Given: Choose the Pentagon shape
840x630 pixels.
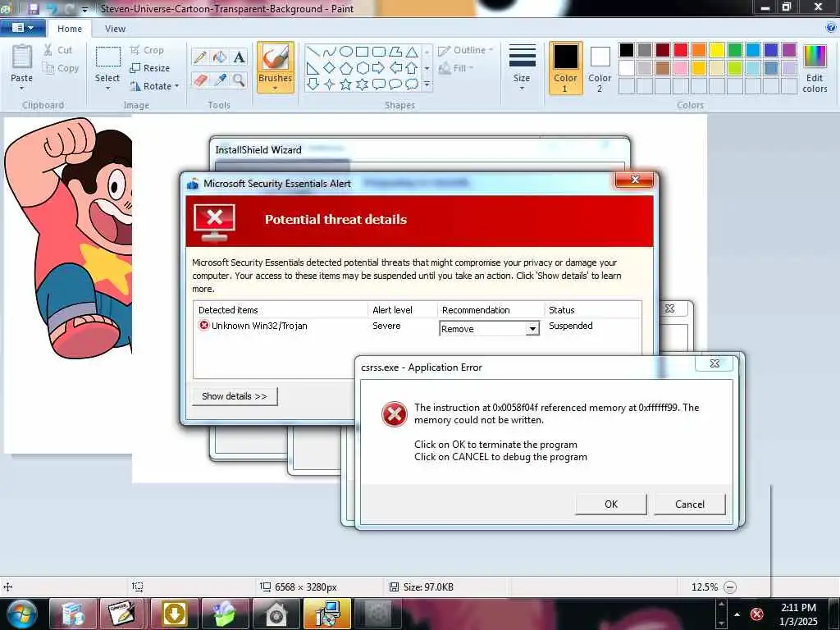Looking at the screenshot, I should (x=346, y=68).
